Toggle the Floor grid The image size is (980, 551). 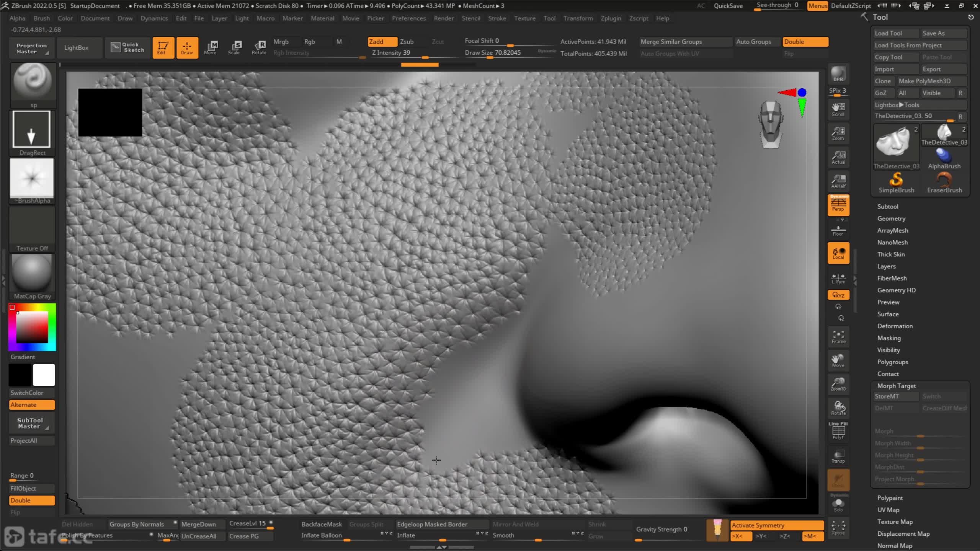click(838, 231)
